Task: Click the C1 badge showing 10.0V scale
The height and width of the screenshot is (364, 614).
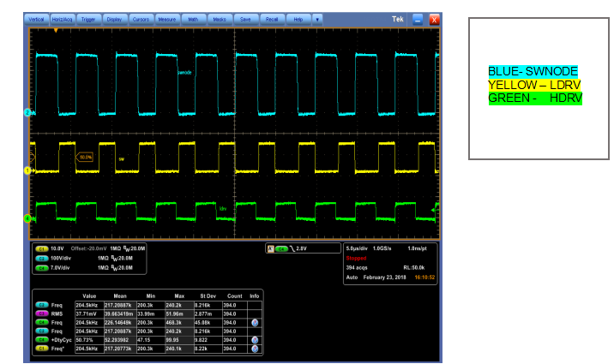Action: (40, 248)
